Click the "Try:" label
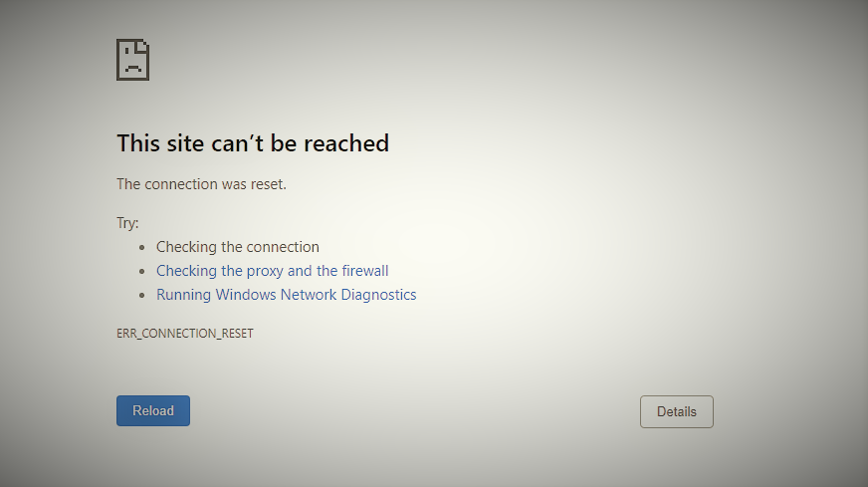 pyautogui.click(x=127, y=223)
